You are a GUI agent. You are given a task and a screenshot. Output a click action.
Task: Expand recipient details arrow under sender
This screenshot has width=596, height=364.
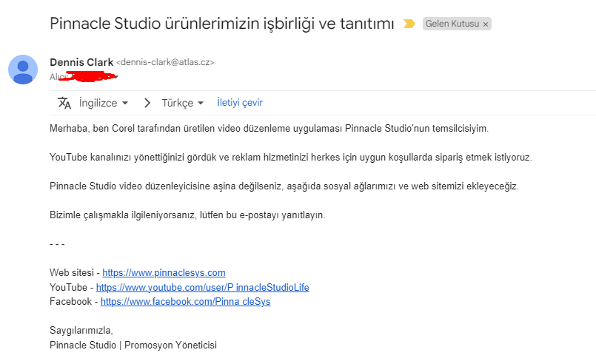(116, 77)
